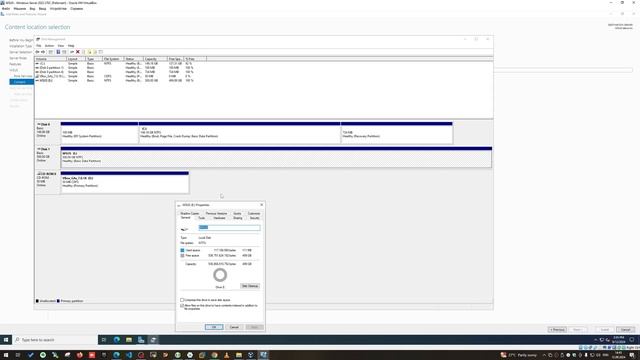Launch Edge from the VM taskbar
This screenshot has width=640, height=360.
point(117,340)
